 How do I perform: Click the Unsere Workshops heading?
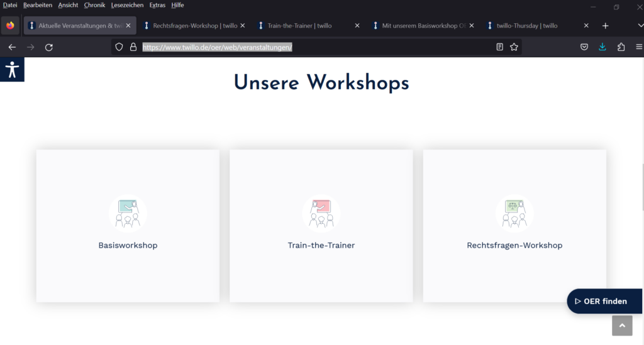[x=321, y=83]
